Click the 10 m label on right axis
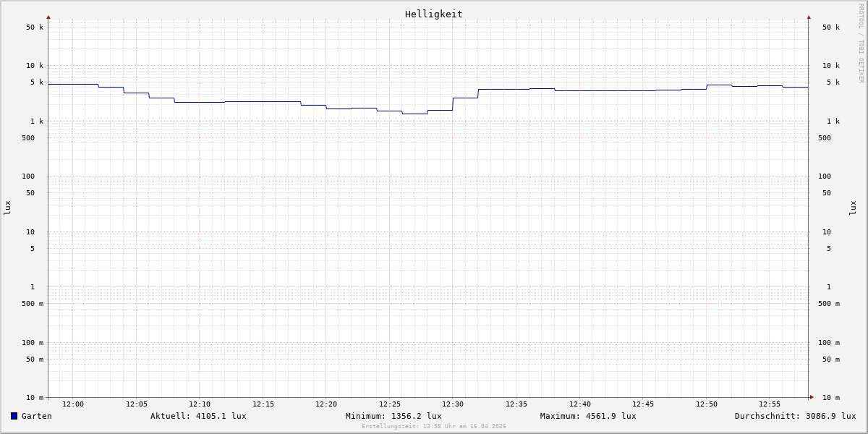Screen dimensions: 868x434 tap(831, 398)
